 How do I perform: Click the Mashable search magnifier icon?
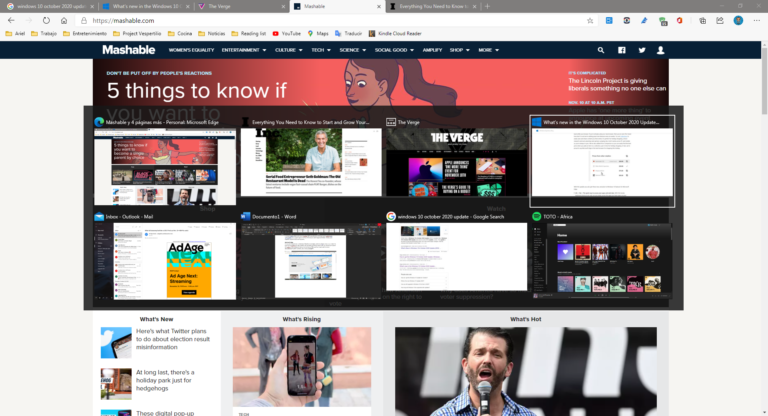600,50
